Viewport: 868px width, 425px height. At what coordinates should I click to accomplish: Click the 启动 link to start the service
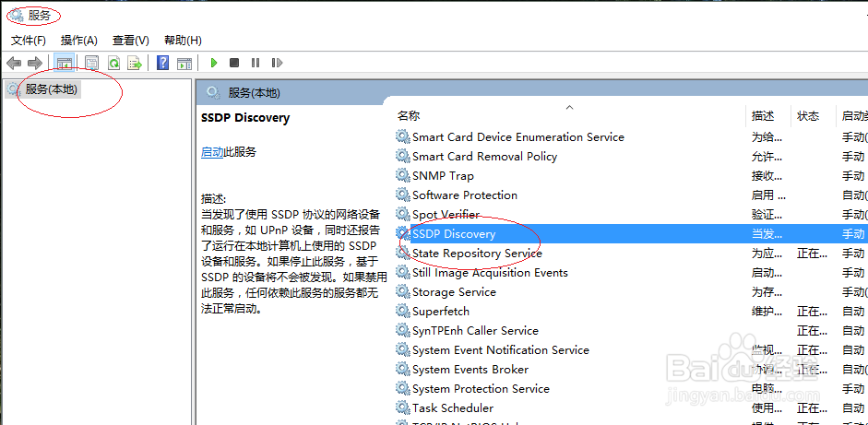pyautogui.click(x=212, y=152)
